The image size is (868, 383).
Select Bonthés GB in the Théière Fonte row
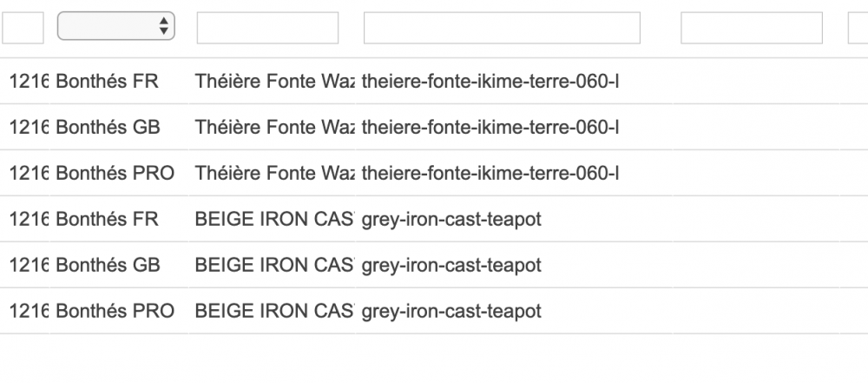coord(108,128)
